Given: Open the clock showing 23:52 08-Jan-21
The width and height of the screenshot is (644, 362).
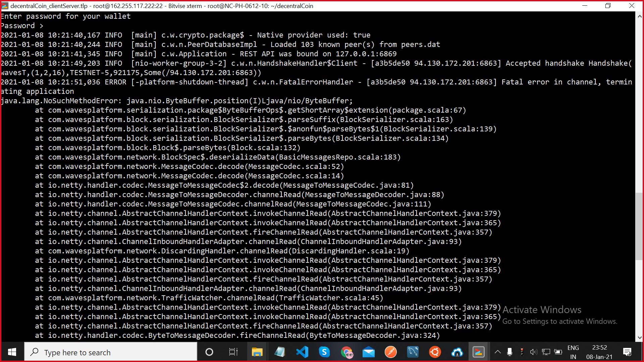Looking at the screenshot, I should (x=600, y=352).
